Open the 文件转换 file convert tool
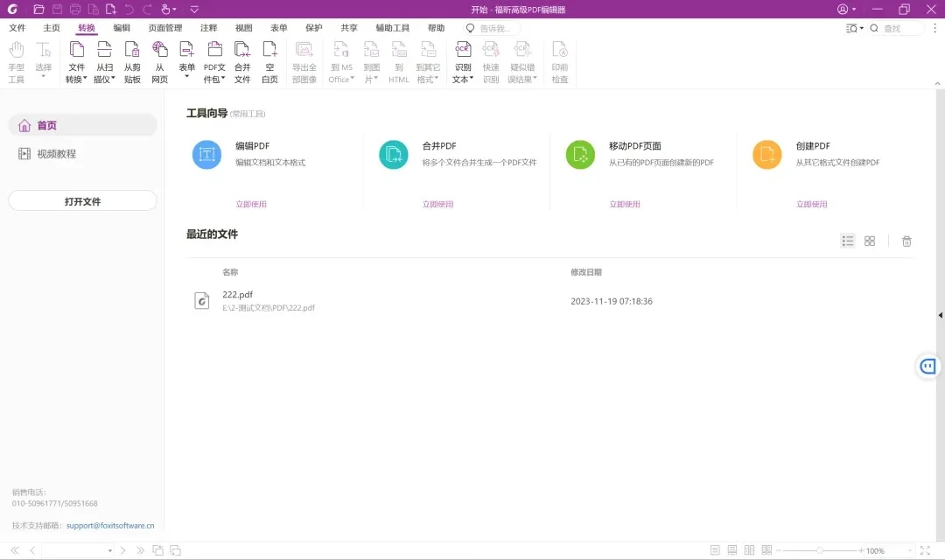Image resolution: width=945 pixels, height=560 pixels. [76, 62]
